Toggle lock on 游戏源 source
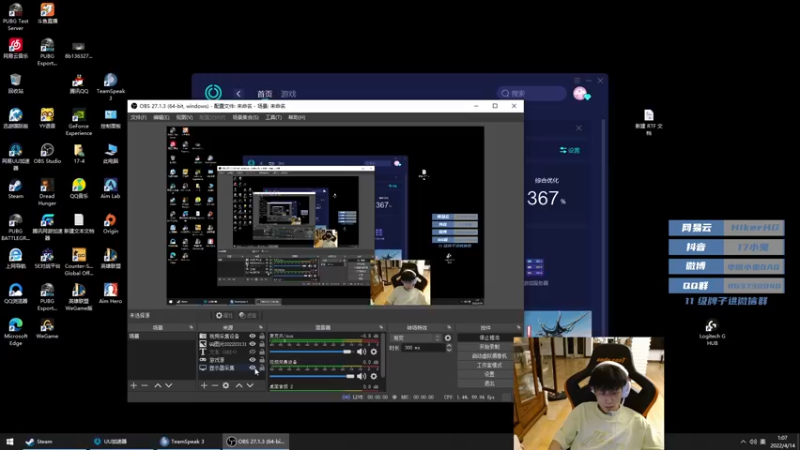Screen dimensions: 800x450 pyautogui.click(x=262, y=360)
